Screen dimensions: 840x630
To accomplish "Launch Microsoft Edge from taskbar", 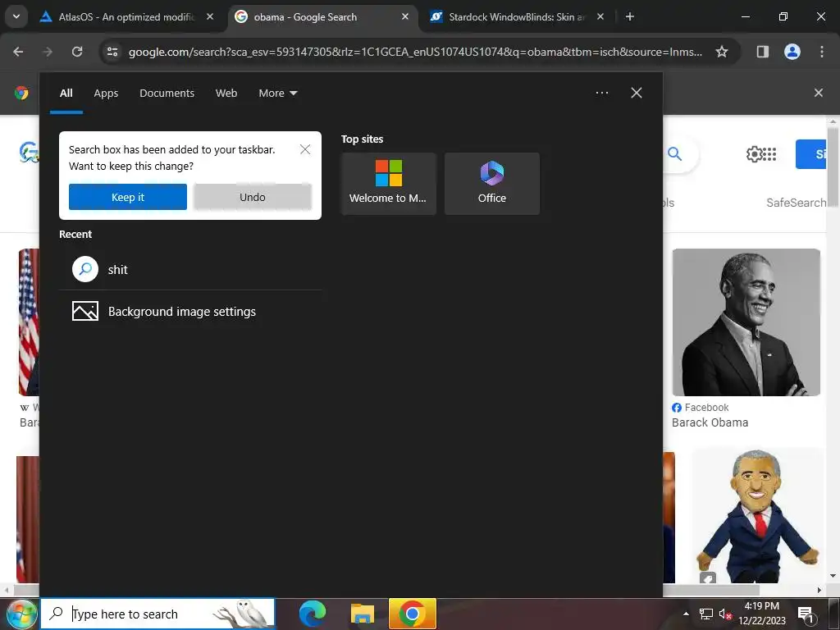I will (313, 614).
